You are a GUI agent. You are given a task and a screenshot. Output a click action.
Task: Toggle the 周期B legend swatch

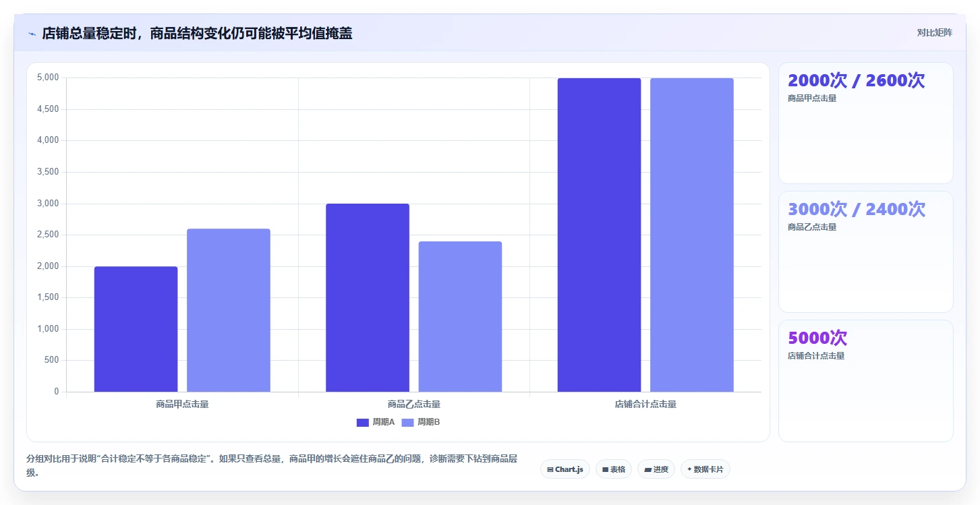click(408, 422)
